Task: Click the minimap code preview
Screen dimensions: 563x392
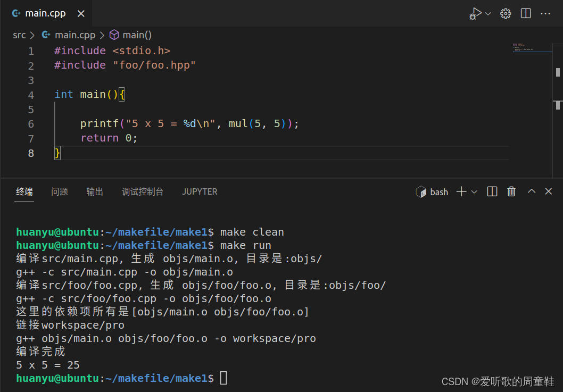Action: [x=532, y=48]
